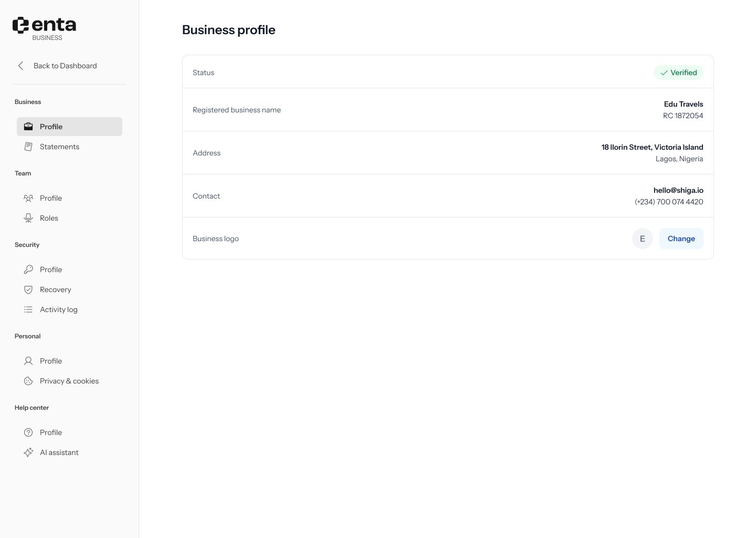Click the Team Profile people icon
Image resolution: width=756 pixels, height=538 pixels.
28,198
